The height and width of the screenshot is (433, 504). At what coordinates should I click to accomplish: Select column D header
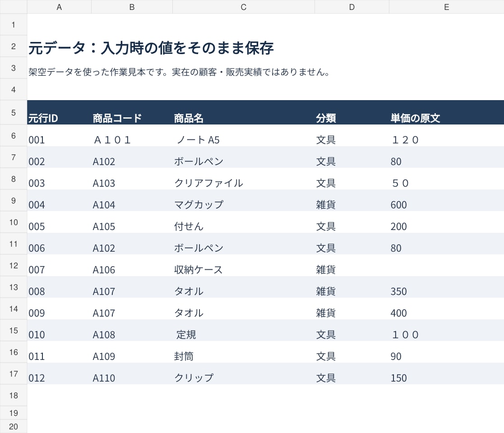tap(351, 7)
